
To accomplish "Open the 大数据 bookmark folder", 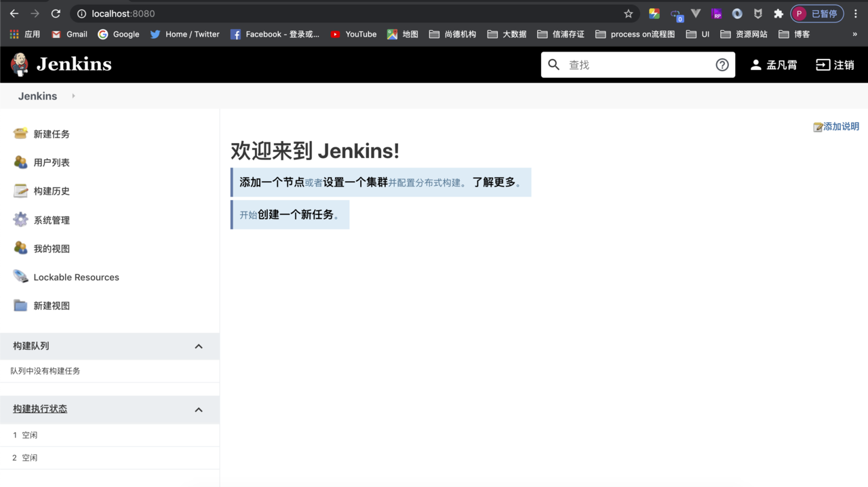I will (x=507, y=34).
